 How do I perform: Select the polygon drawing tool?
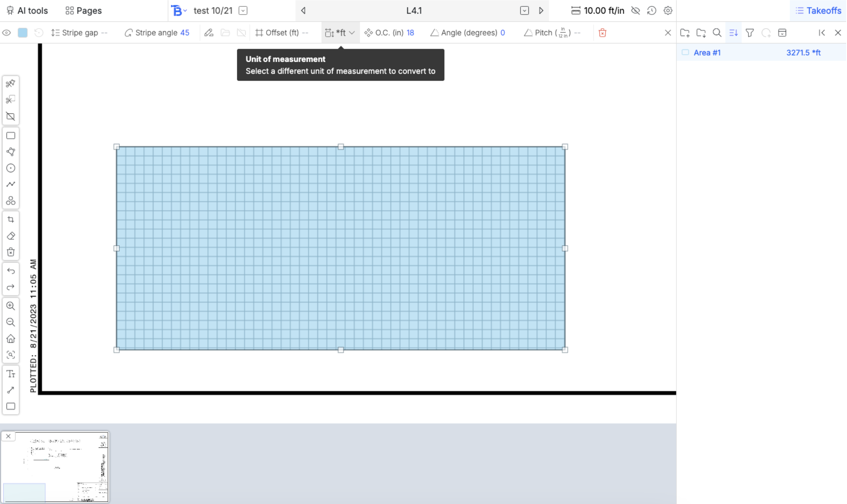point(11,152)
